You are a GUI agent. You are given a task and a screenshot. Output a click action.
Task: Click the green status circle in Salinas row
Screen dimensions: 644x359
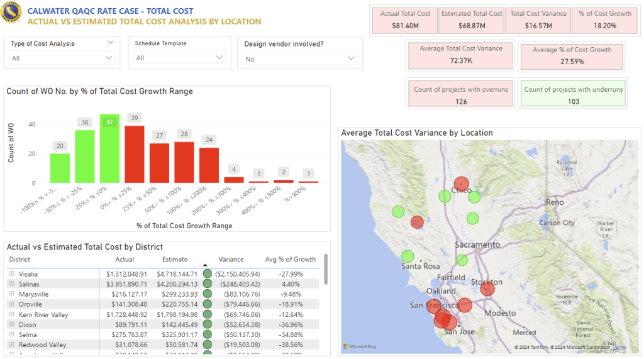207,284
